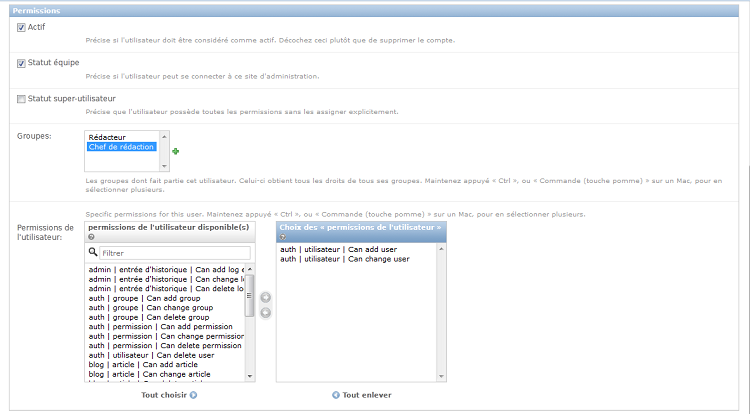The height and width of the screenshot is (414, 750).
Task: Click chosen permissions scroll up arrow
Action: click(x=441, y=249)
